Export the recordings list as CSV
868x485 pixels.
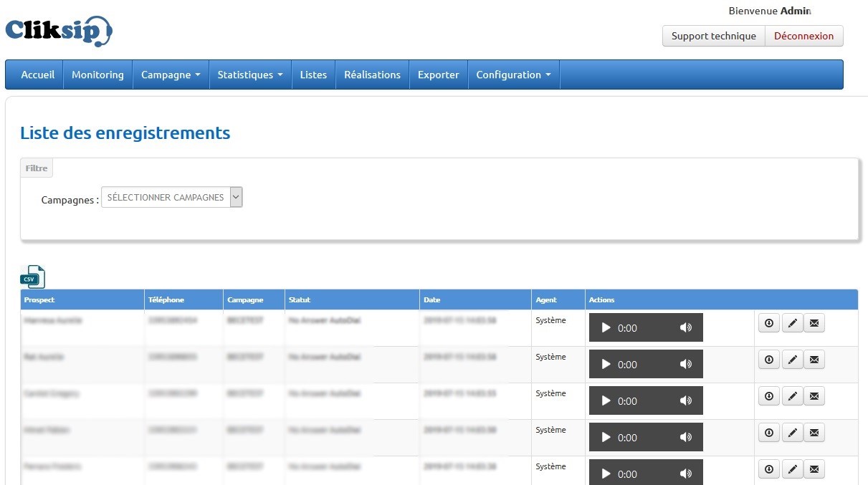pos(33,277)
